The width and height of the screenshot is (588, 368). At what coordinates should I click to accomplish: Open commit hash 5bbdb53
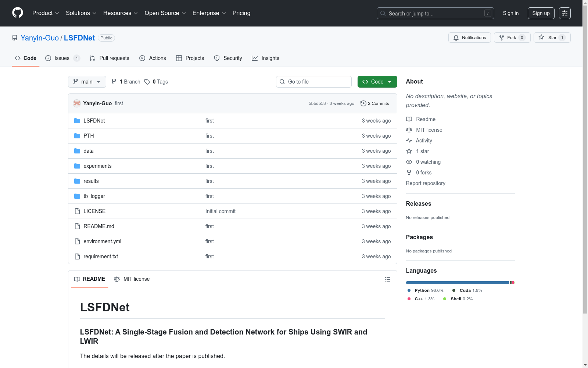(x=317, y=103)
